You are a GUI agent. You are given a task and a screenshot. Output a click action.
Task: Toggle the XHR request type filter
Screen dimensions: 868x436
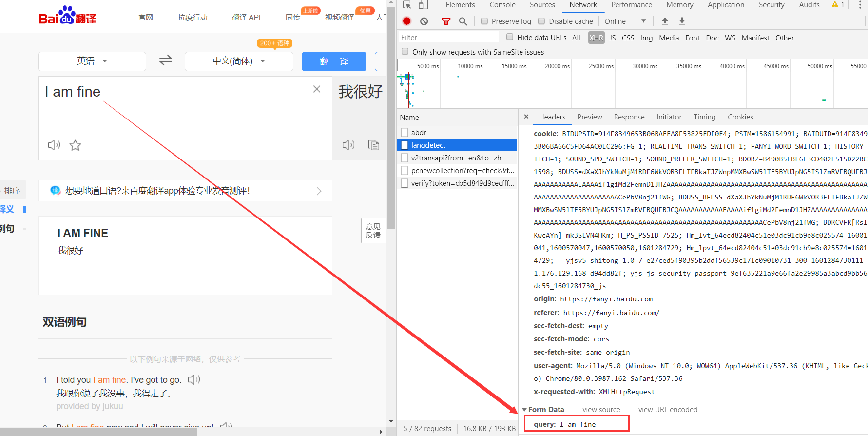coord(596,38)
